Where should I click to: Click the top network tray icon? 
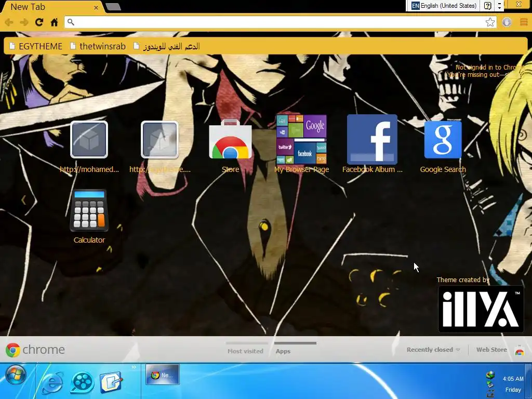tap(490, 375)
